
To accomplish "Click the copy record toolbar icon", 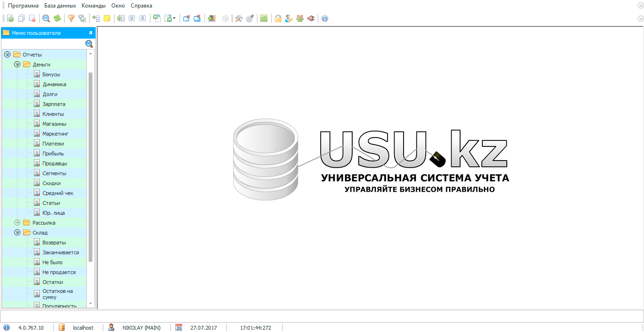I will 21,18.
